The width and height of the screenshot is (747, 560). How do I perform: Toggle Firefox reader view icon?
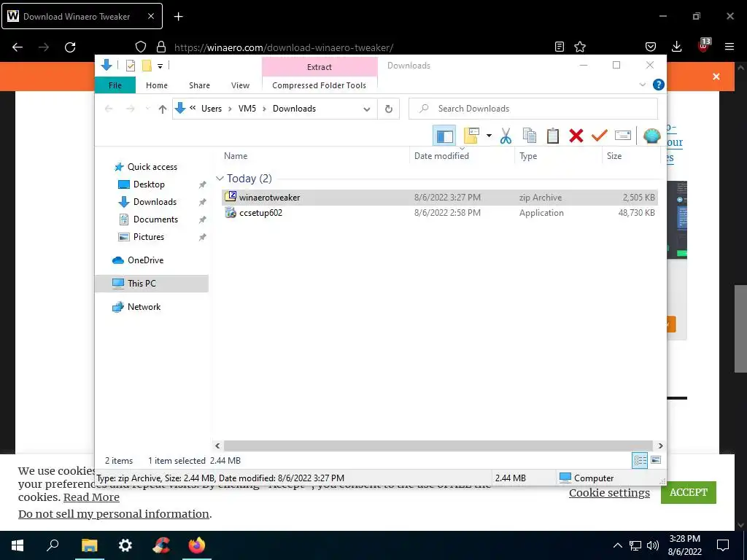[x=560, y=47]
